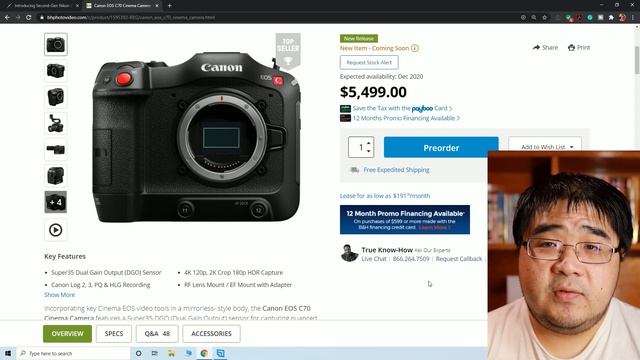Screen dimensions: 640x360
Task: Click the Free Expedited Shipping link
Action: tap(396, 170)
